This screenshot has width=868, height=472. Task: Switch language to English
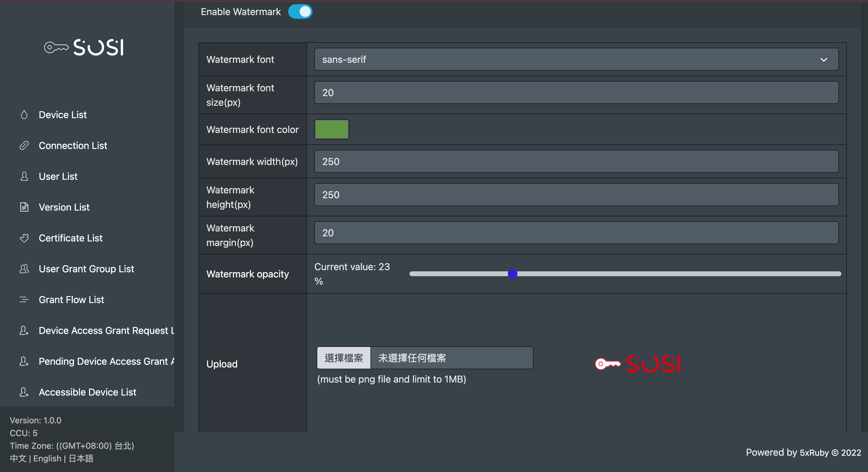(47, 458)
